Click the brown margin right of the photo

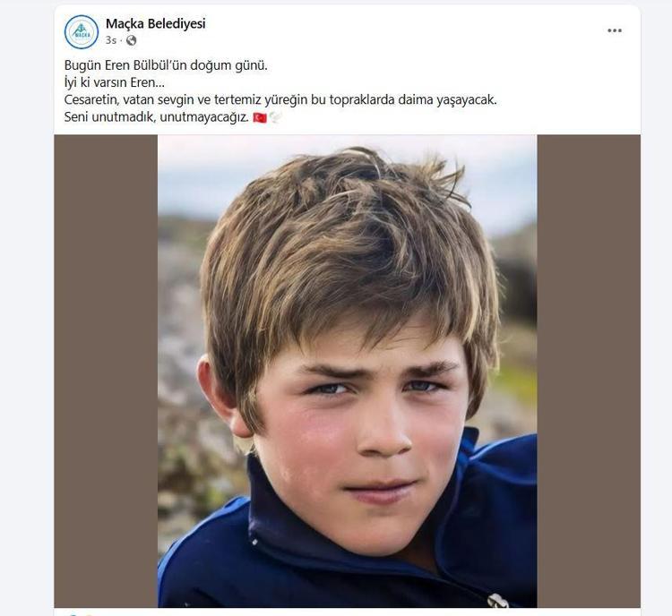tap(588, 371)
